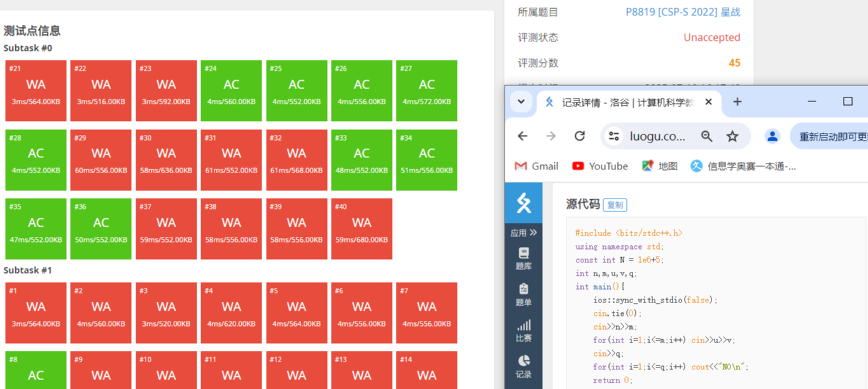Go back to the previous page in Chrome
The image size is (868, 389).
[522, 136]
